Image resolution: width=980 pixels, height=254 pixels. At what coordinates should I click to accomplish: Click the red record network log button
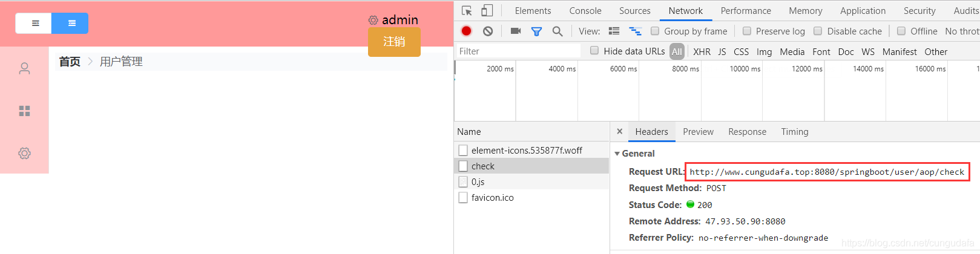tap(466, 31)
